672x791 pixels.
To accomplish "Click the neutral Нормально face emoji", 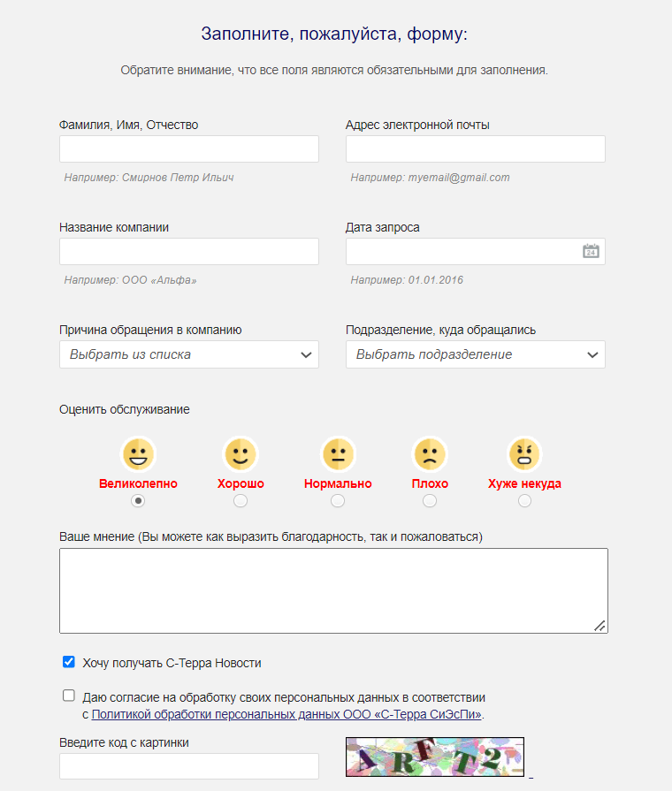I will [x=338, y=453].
